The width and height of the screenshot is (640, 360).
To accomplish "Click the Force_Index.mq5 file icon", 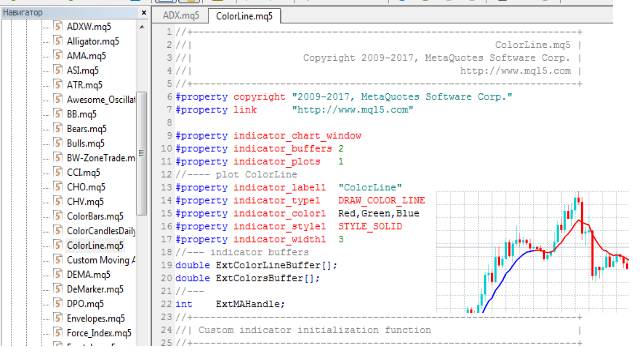I will click(x=58, y=333).
